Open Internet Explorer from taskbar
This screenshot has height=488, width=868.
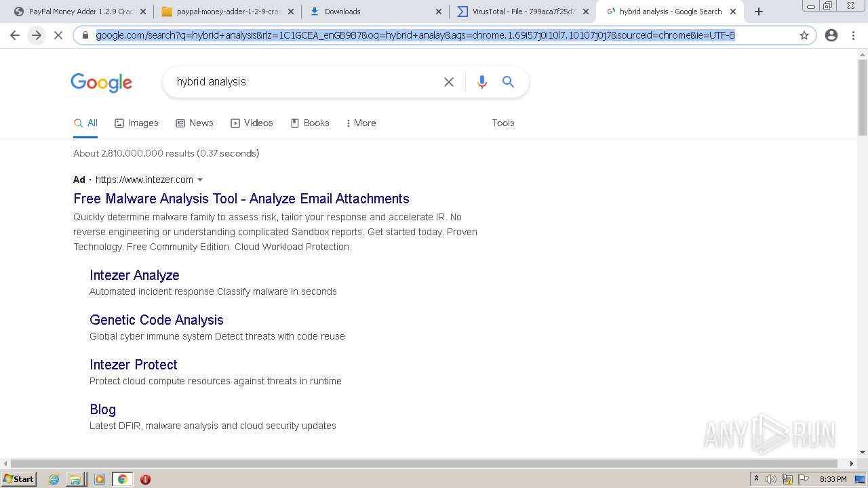(54, 479)
